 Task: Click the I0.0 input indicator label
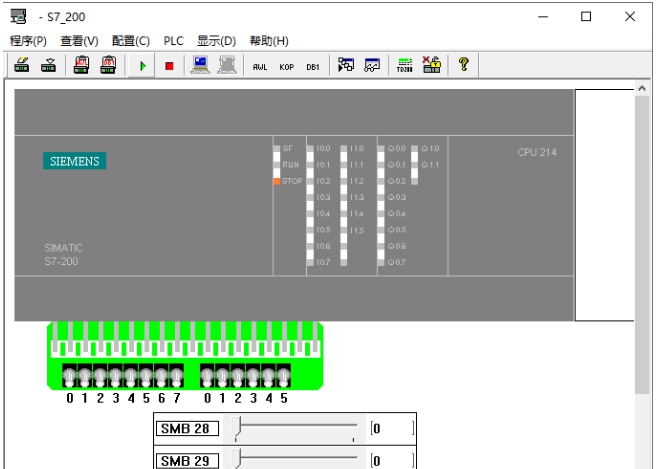pyautogui.click(x=323, y=149)
